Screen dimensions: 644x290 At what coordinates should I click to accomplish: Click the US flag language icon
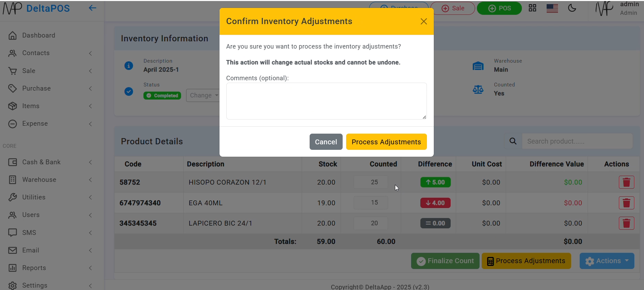(552, 8)
